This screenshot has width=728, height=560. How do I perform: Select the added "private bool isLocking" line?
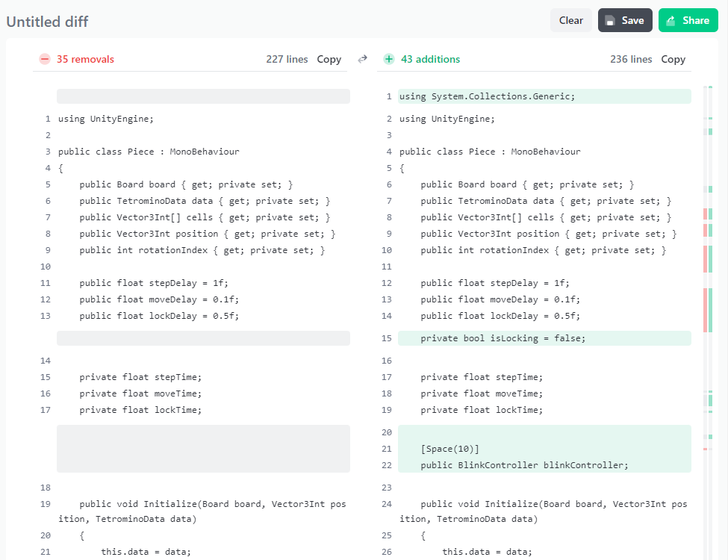pyautogui.click(x=503, y=338)
